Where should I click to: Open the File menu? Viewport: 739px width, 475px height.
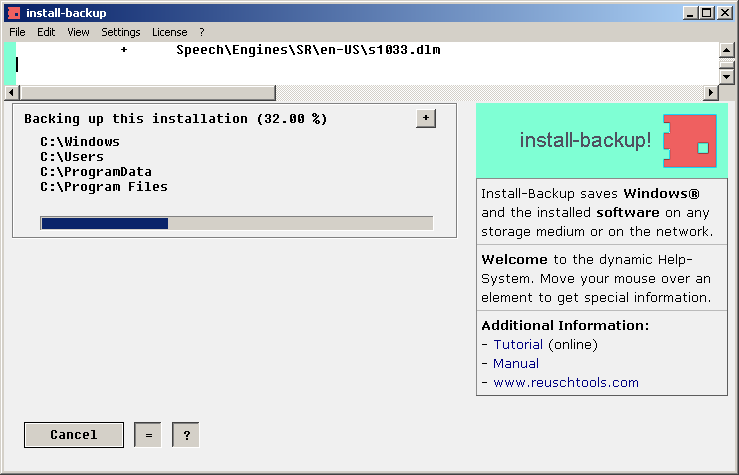[x=17, y=32]
